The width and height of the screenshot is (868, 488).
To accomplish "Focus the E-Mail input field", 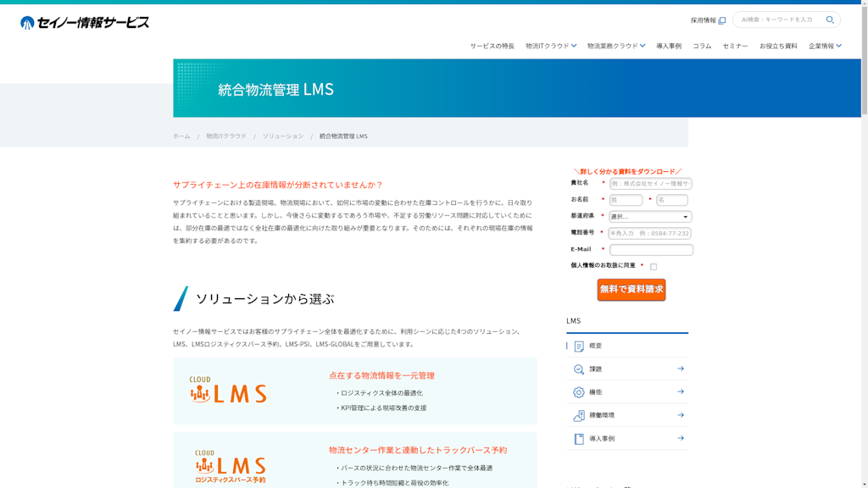I will tap(651, 250).
